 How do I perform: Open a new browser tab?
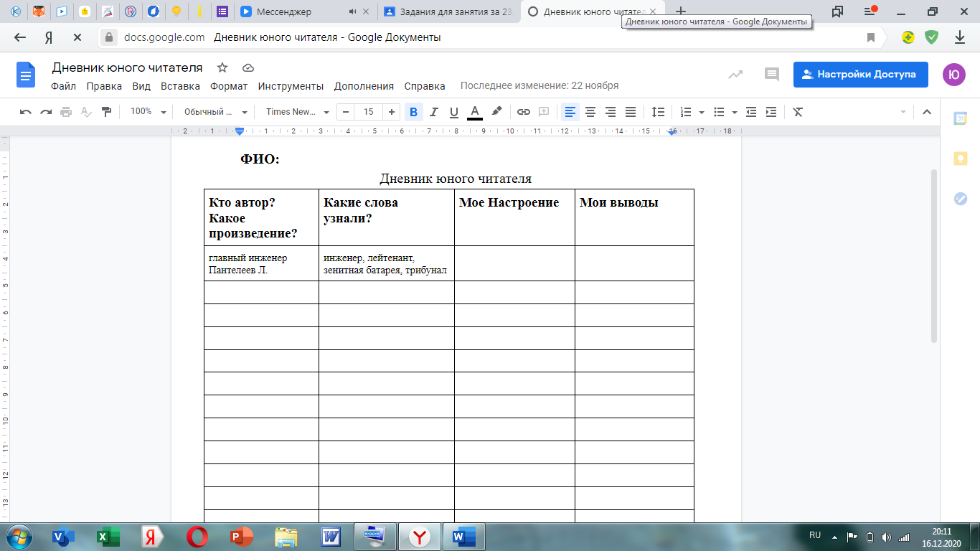pyautogui.click(x=681, y=11)
